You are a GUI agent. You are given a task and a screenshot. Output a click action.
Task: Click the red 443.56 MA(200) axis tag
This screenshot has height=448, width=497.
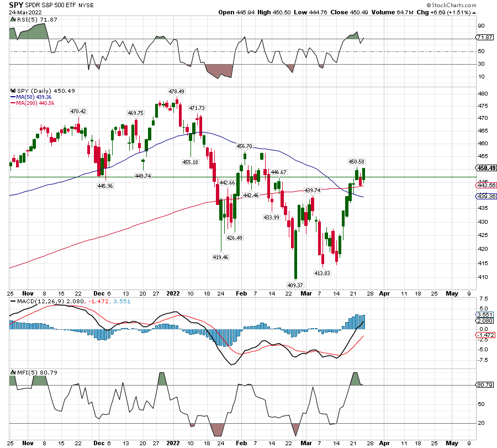pos(486,185)
